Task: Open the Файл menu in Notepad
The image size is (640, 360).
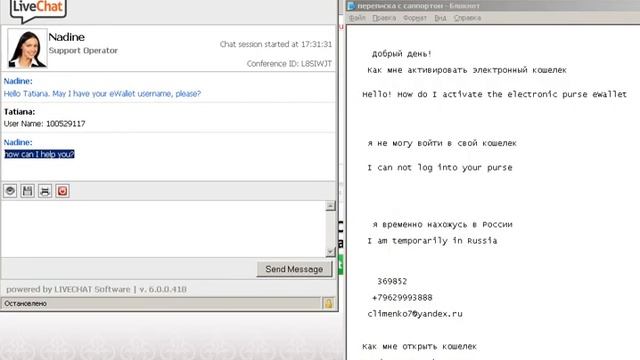Action: [x=357, y=18]
